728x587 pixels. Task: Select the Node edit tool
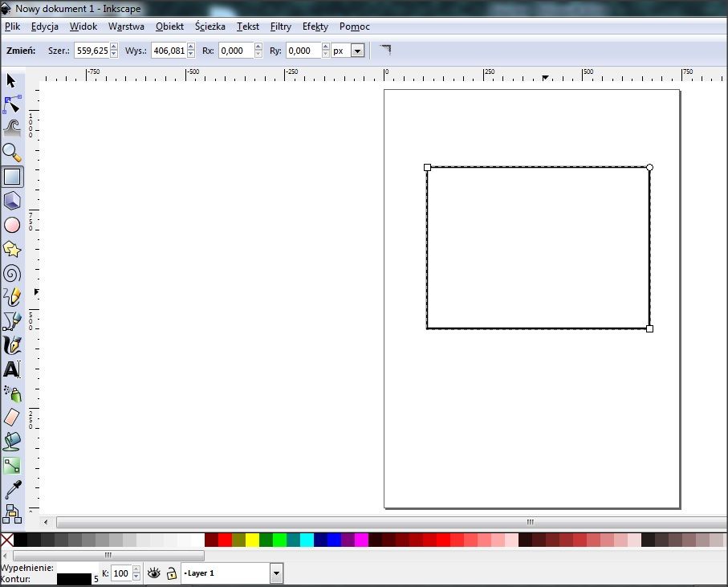click(12, 104)
